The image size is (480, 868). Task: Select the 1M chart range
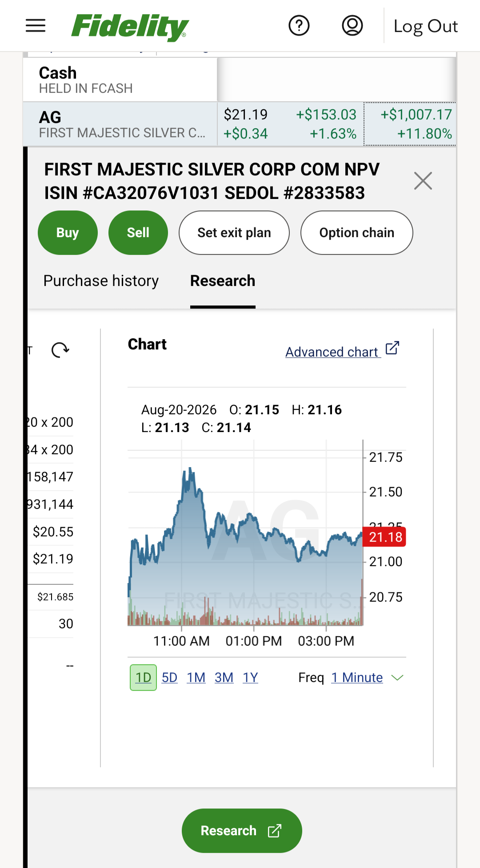[196, 678]
